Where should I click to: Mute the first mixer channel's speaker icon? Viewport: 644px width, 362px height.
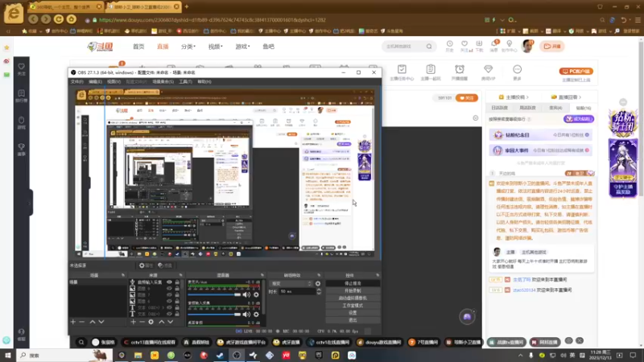coord(246,294)
